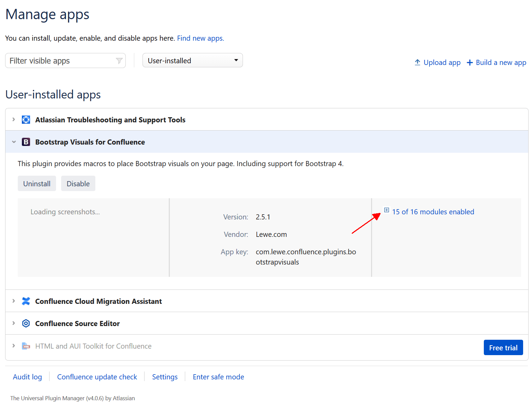The width and height of the screenshot is (532, 404).
Task: Select Confluence Source Editor title
Action: pyautogui.click(x=78, y=324)
